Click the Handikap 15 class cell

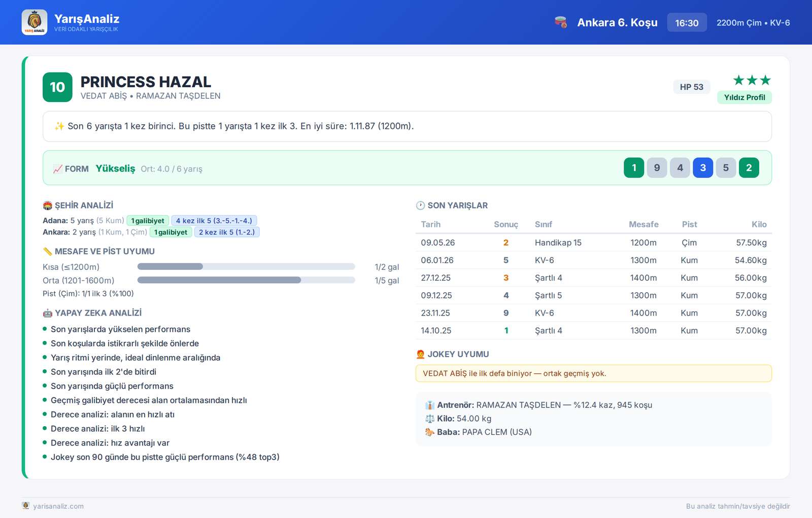tap(558, 243)
